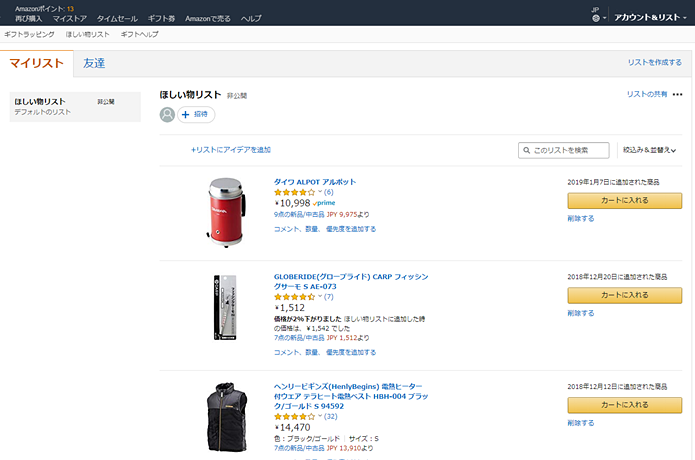Screen dimensions: 695x460
Task: Open Amazonで売る menu item
Action: [207, 19]
